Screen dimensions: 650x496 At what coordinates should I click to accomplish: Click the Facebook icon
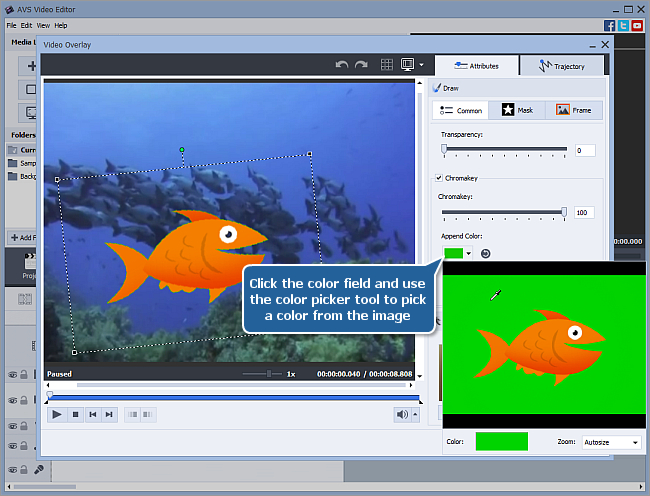tap(609, 26)
